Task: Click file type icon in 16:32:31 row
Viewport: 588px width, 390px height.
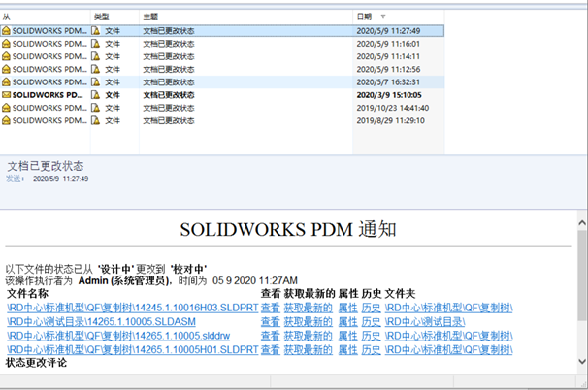Action: pyautogui.click(x=96, y=81)
